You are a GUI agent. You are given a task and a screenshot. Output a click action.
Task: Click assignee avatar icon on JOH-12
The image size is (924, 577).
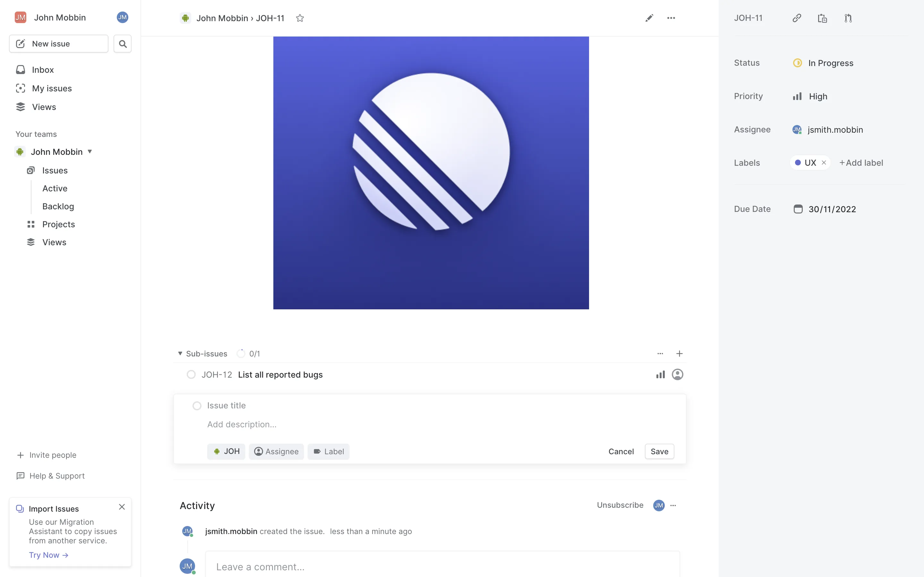(677, 374)
